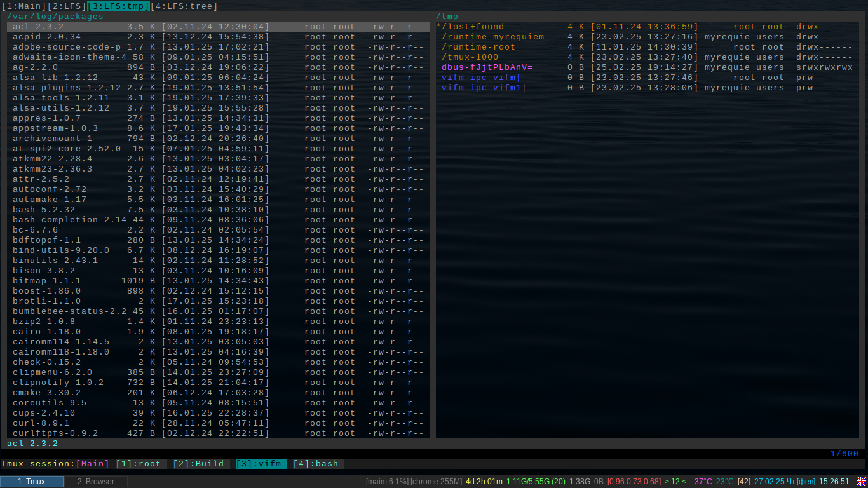This screenshot has height=488, width=868.
Task: Select the vifm-ipc-vifm pipe entry
Action: (x=648, y=78)
